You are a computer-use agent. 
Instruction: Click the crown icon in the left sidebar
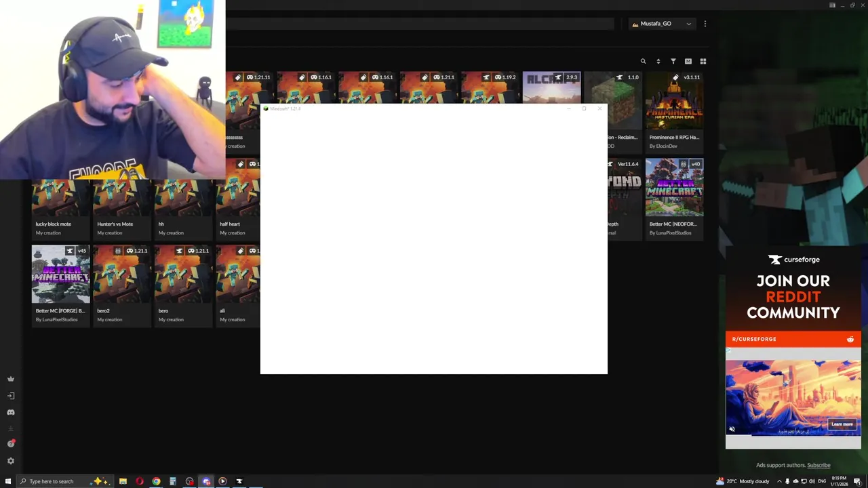(10, 379)
